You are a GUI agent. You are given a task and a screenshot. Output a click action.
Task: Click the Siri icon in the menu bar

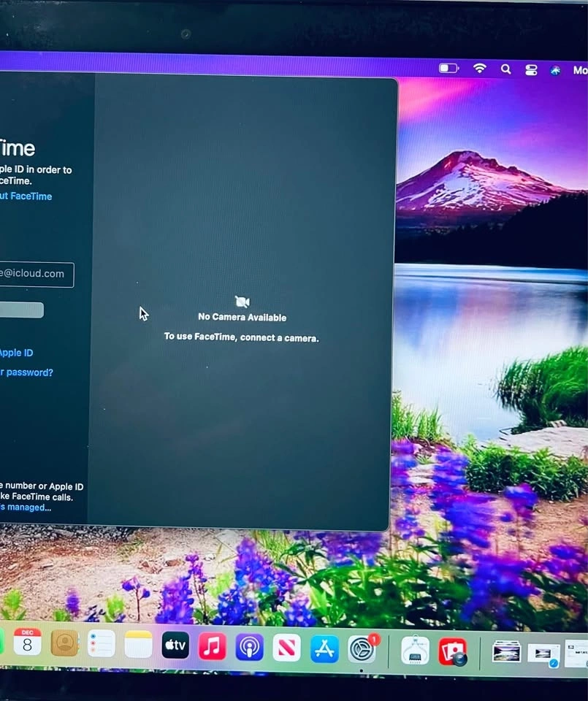[x=556, y=70]
